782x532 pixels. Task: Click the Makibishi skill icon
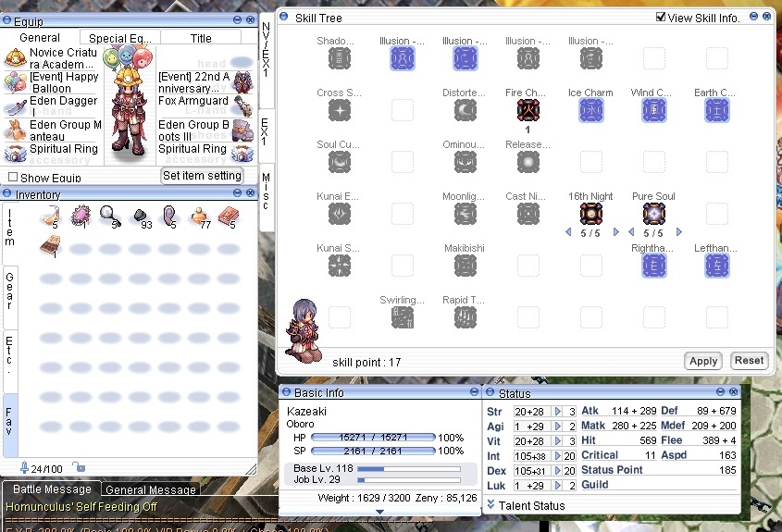(x=465, y=266)
